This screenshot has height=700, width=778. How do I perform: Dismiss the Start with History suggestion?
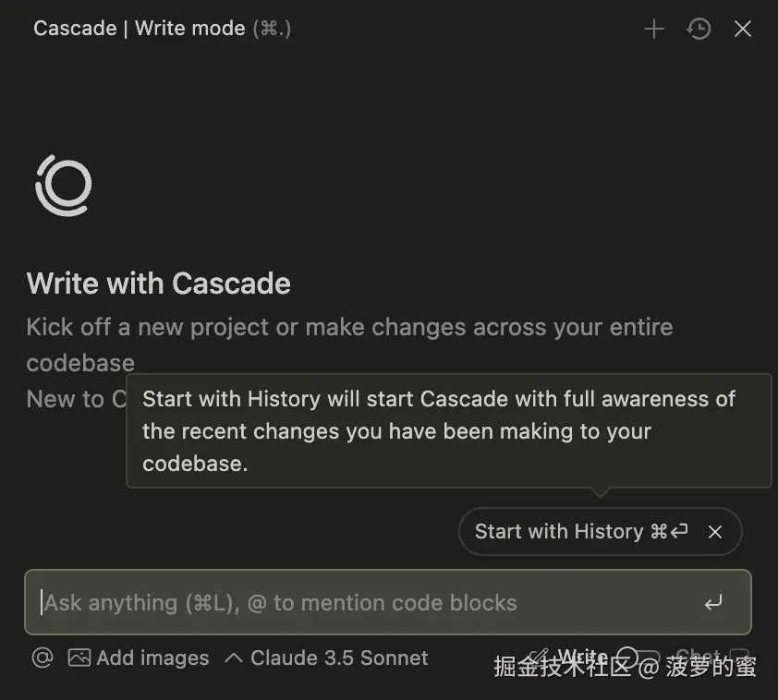coord(715,532)
